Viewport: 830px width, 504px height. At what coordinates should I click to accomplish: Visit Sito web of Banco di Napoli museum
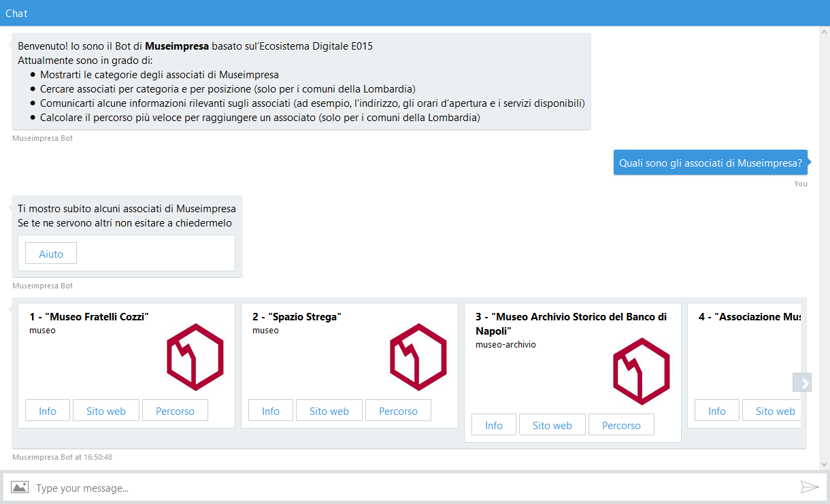(x=552, y=425)
